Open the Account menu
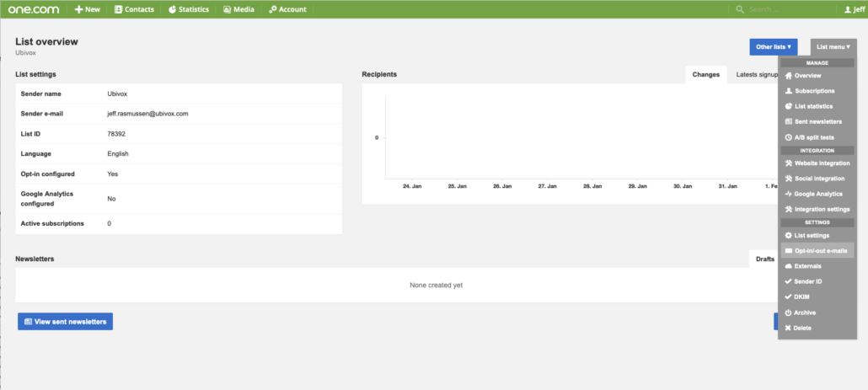The image size is (868, 390). coord(287,9)
